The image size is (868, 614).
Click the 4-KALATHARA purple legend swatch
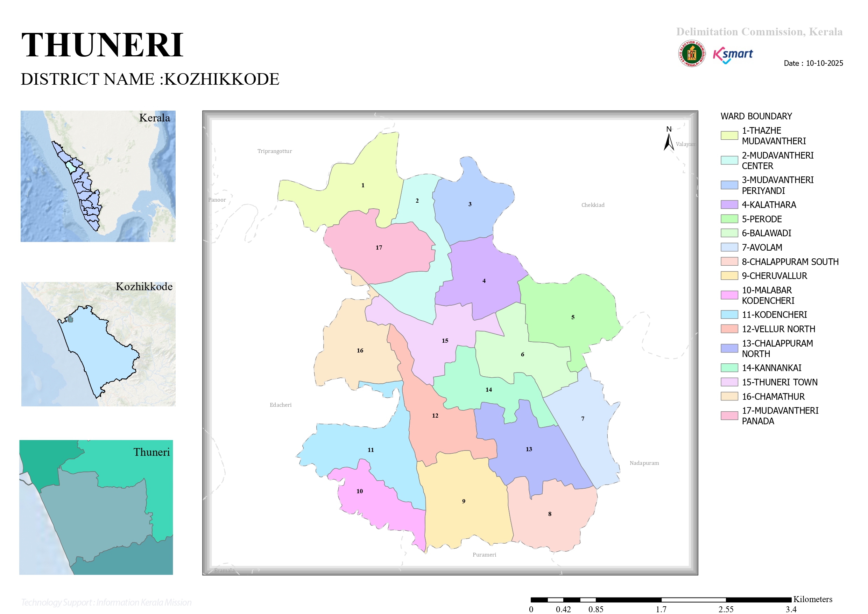pos(729,205)
